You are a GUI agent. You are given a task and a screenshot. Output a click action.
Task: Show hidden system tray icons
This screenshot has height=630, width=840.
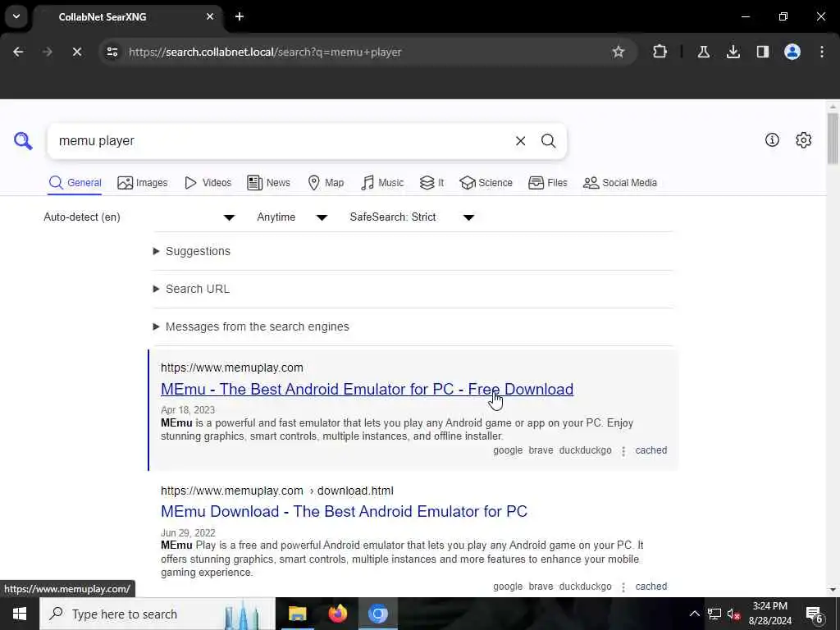coord(694,614)
